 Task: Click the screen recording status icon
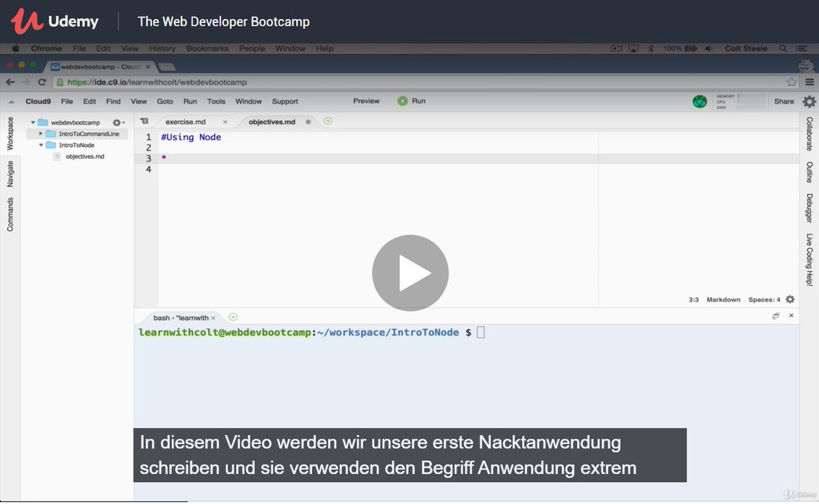pos(616,48)
